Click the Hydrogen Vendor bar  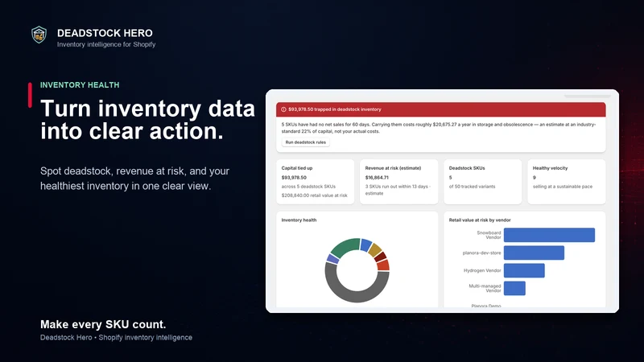[x=524, y=270]
